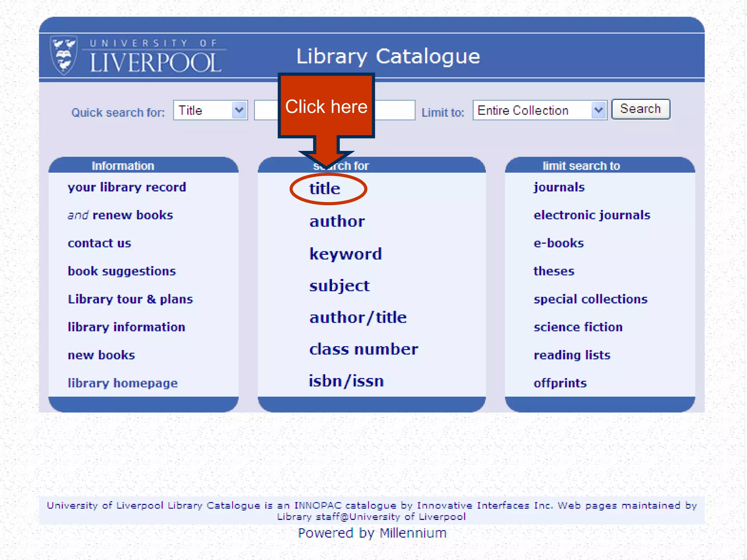This screenshot has width=747, height=560.
Task: Go to class number search
Action: pyautogui.click(x=364, y=349)
